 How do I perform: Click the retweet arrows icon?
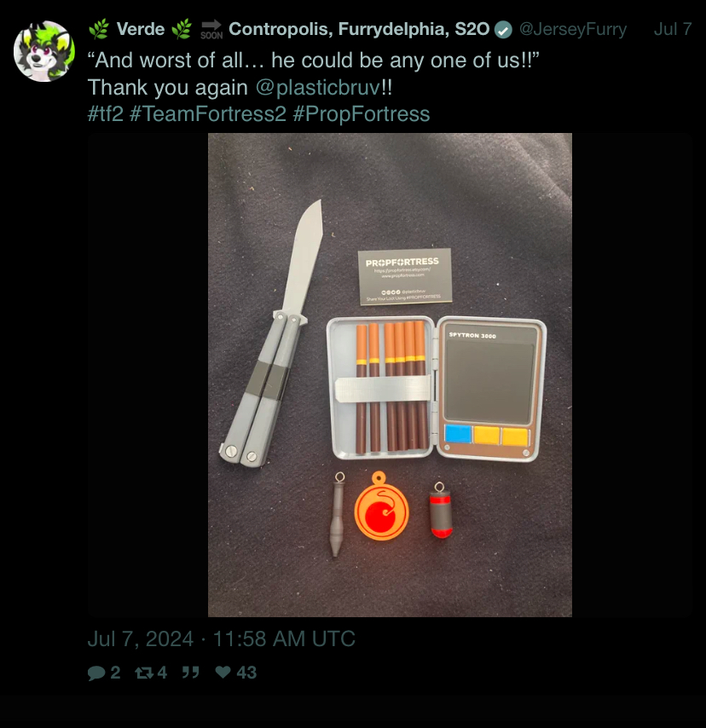pos(143,673)
